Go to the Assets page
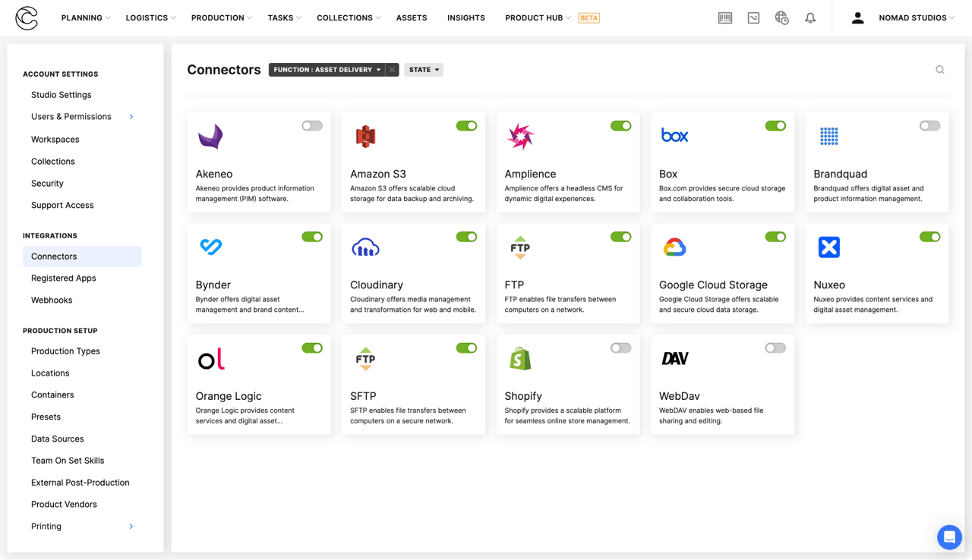 click(412, 18)
